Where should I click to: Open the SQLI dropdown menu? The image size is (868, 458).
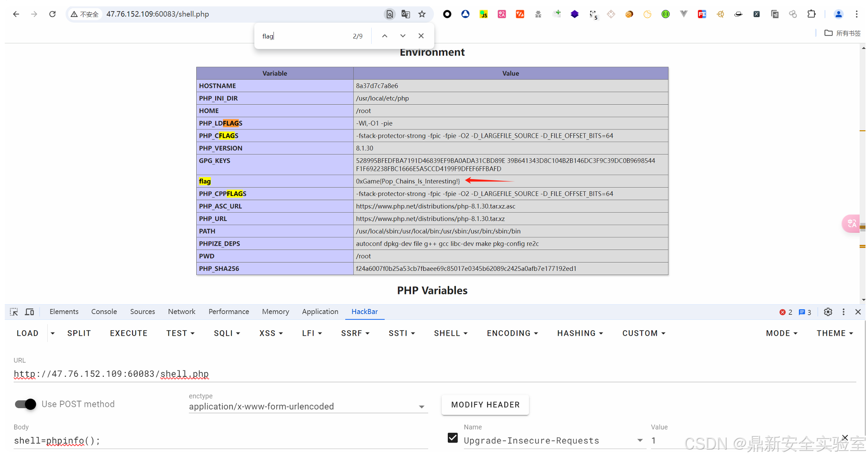tap(227, 333)
